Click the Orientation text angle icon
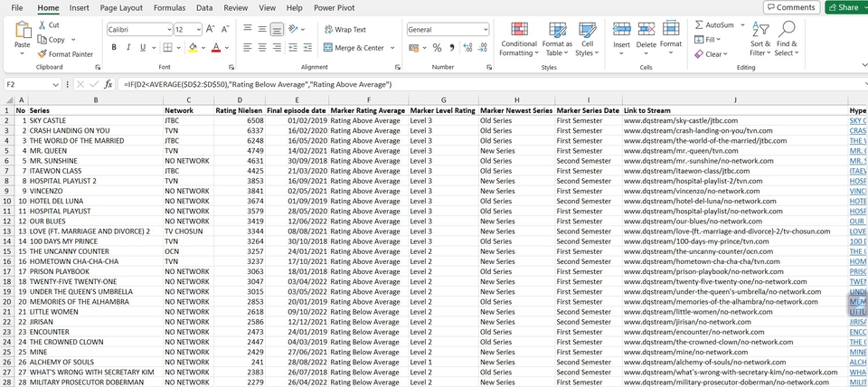This screenshot has width=868, height=387. point(293,29)
